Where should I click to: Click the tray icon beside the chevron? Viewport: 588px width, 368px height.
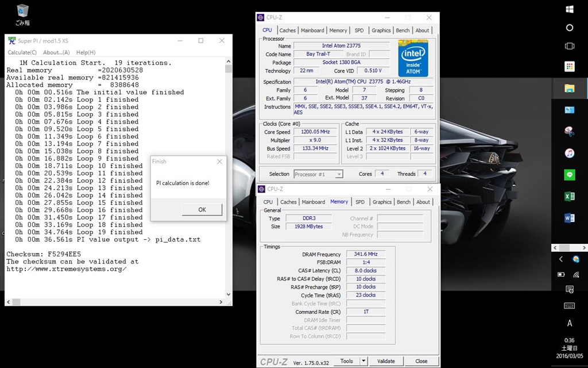[576, 259]
